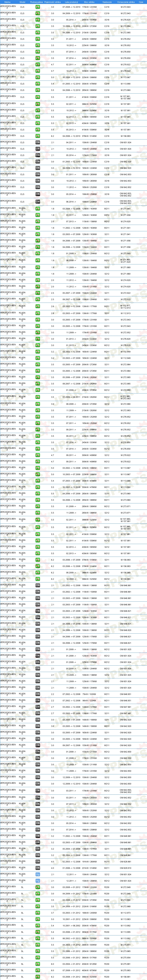Click petrol icon in SL M 113.995 row
The width and height of the screenshot is (147, 980).
[x=38, y=932]
